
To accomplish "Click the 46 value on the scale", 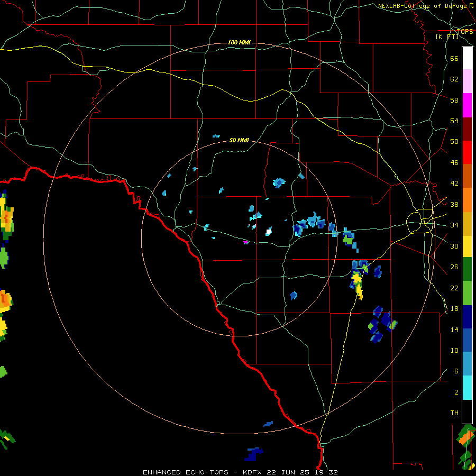I will click(x=454, y=163).
